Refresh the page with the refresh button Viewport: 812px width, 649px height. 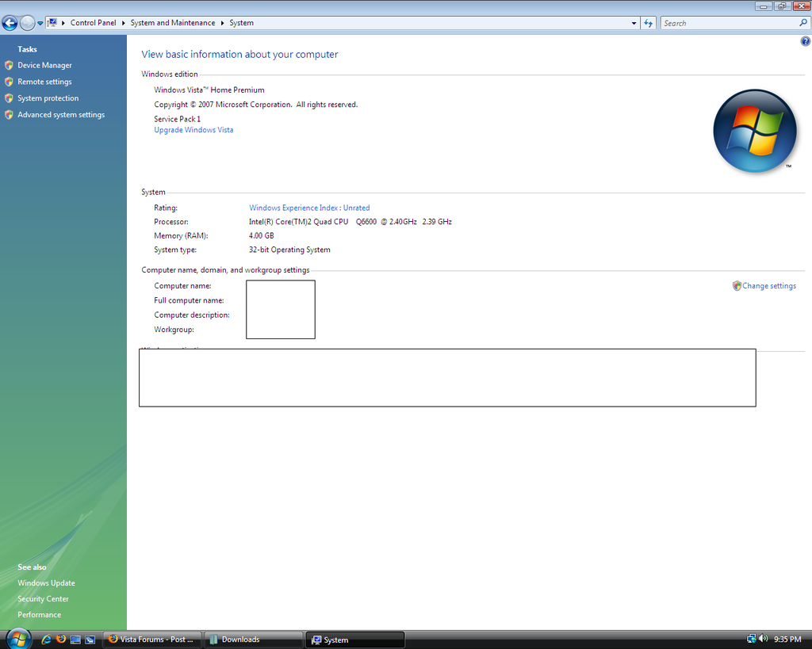[x=649, y=23]
